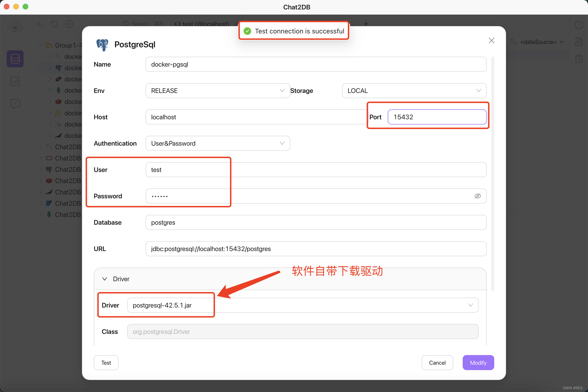Open the Driver postgresql-42.5.1.jar dropdown
This screenshot has height=392, width=588.
(303, 305)
